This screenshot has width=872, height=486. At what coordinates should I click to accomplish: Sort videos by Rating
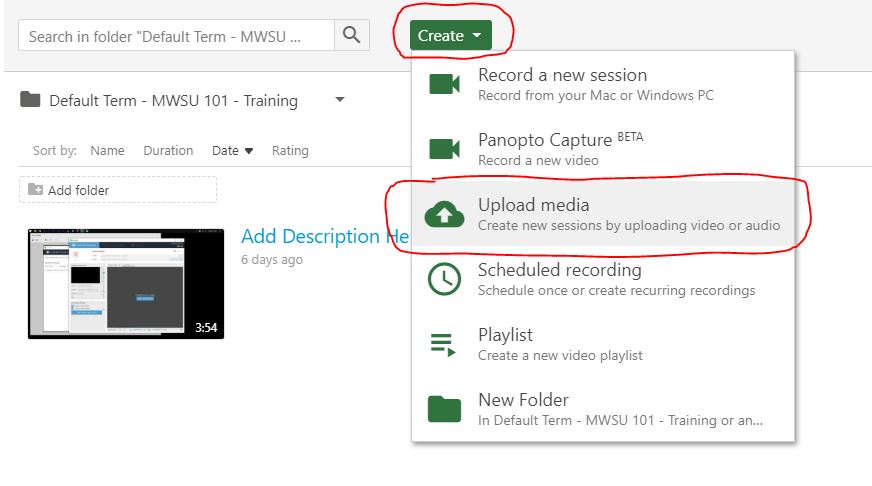(x=290, y=151)
